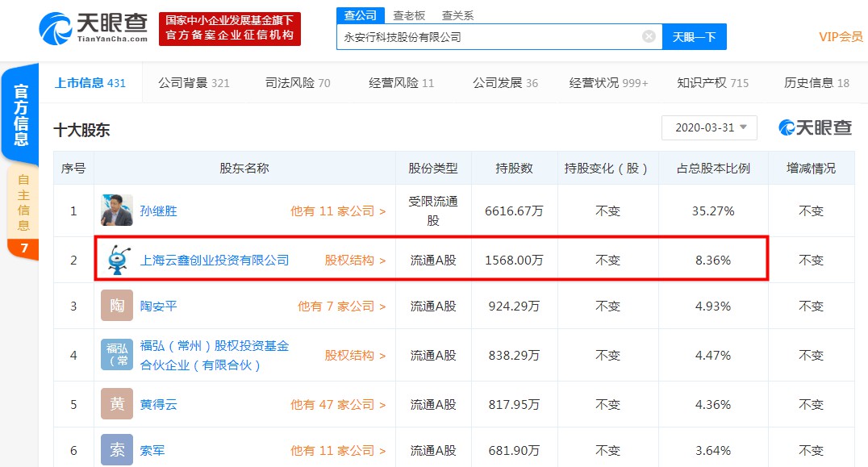
Task: Open 孙继胜 profile photo thumbnail
Action: point(117,211)
